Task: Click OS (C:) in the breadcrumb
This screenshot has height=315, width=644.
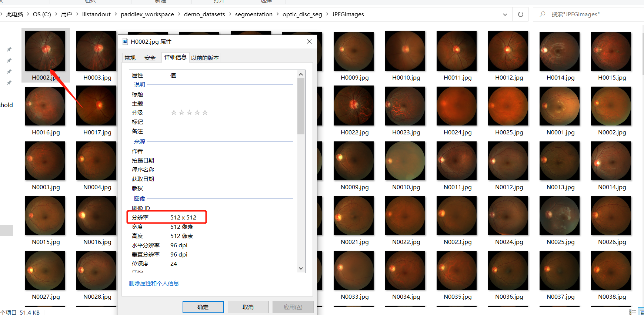Action: [42, 14]
